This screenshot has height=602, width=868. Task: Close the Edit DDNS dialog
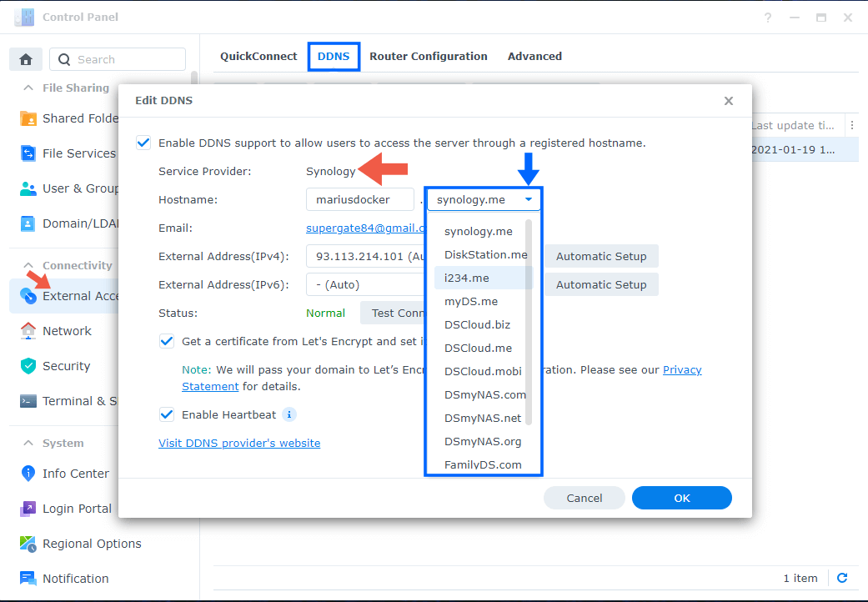point(729,101)
